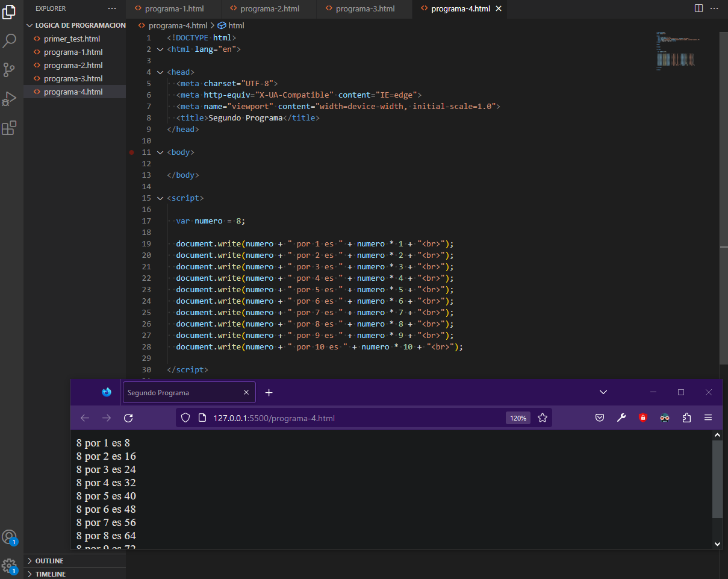Expand the OUTLINE section

pos(49,561)
